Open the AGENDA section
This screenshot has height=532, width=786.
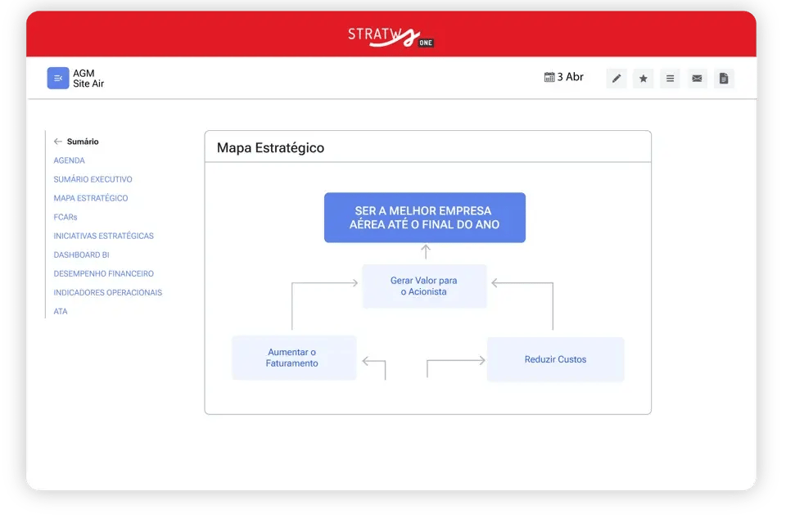tap(69, 160)
